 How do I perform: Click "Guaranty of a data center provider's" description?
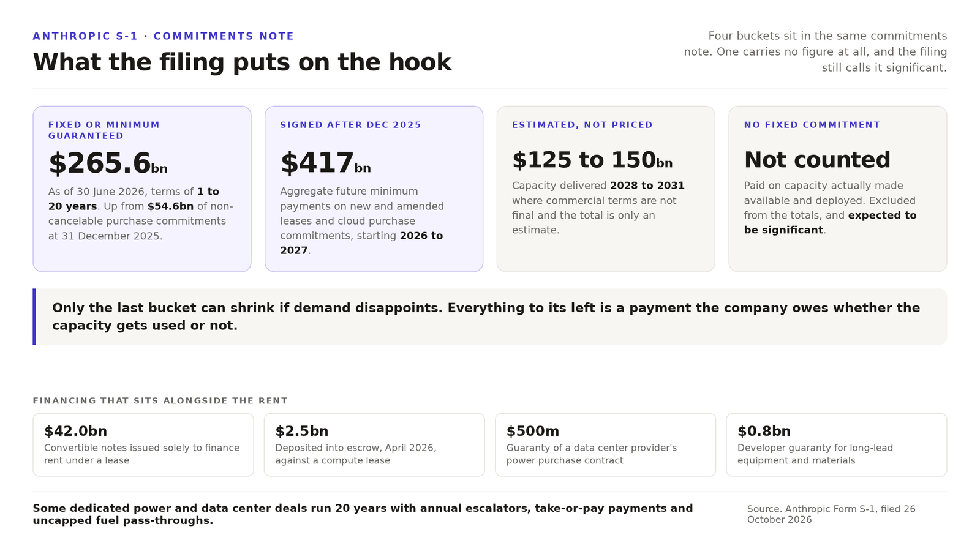pos(592,454)
